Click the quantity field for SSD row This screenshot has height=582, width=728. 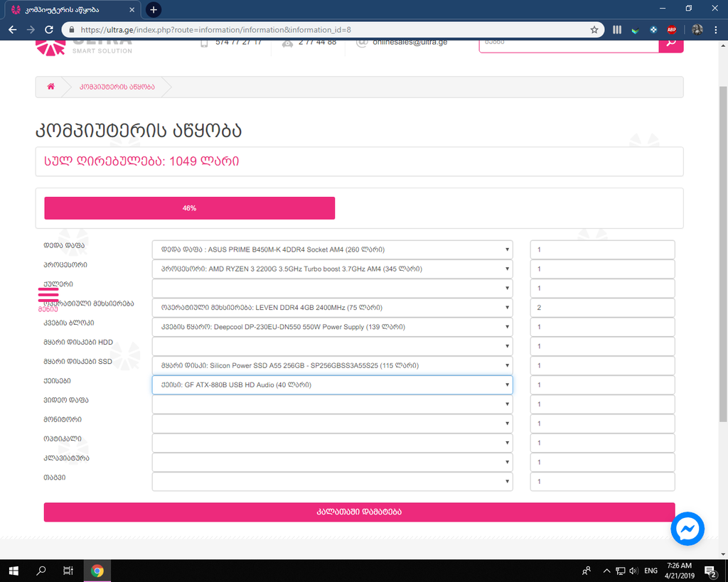point(602,366)
